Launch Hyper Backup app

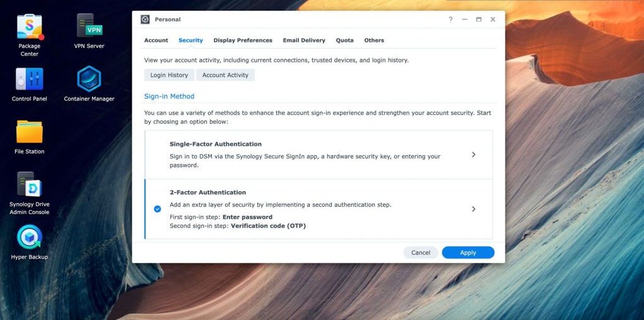tap(29, 238)
